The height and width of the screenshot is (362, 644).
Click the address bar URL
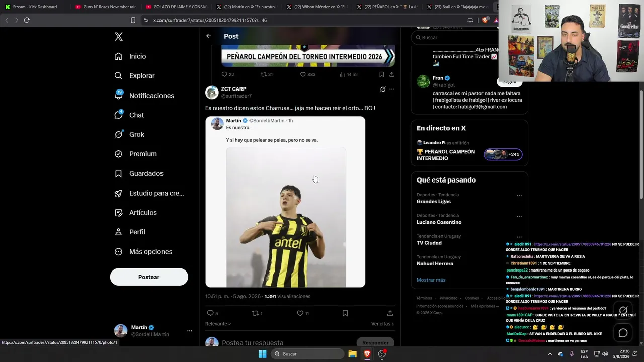(210, 20)
